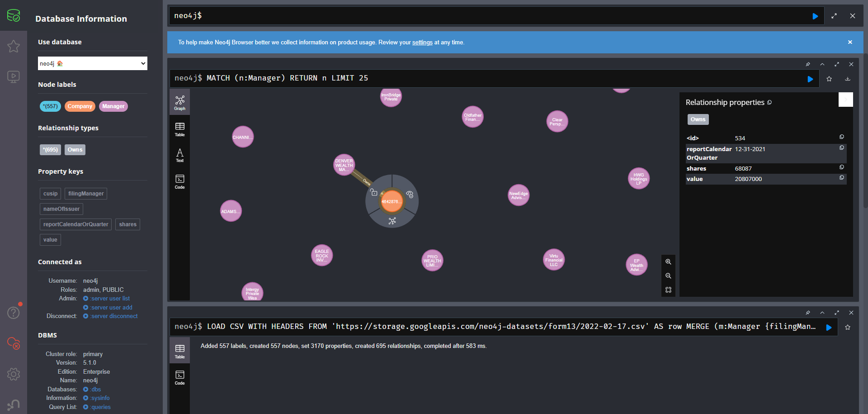Open the Database Information sidebar icon
This screenshot has width=868, height=414.
pyautogui.click(x=14, y=16)
